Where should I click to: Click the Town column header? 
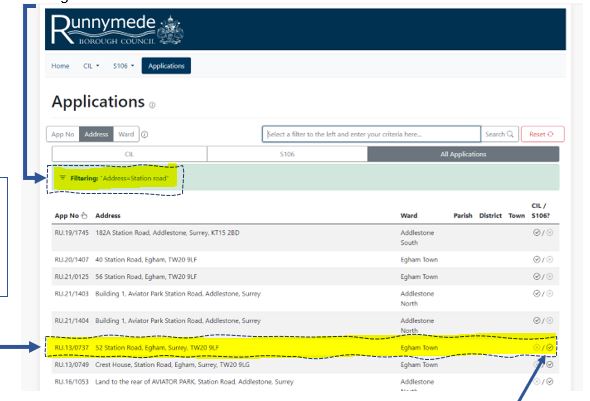coord(517,216)
